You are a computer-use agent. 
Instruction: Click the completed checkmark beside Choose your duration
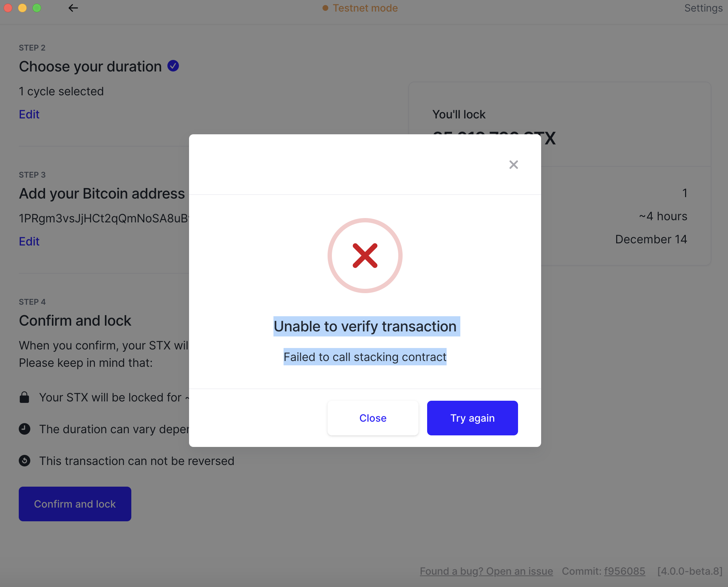pyautogui.click(x=173, y=66)
